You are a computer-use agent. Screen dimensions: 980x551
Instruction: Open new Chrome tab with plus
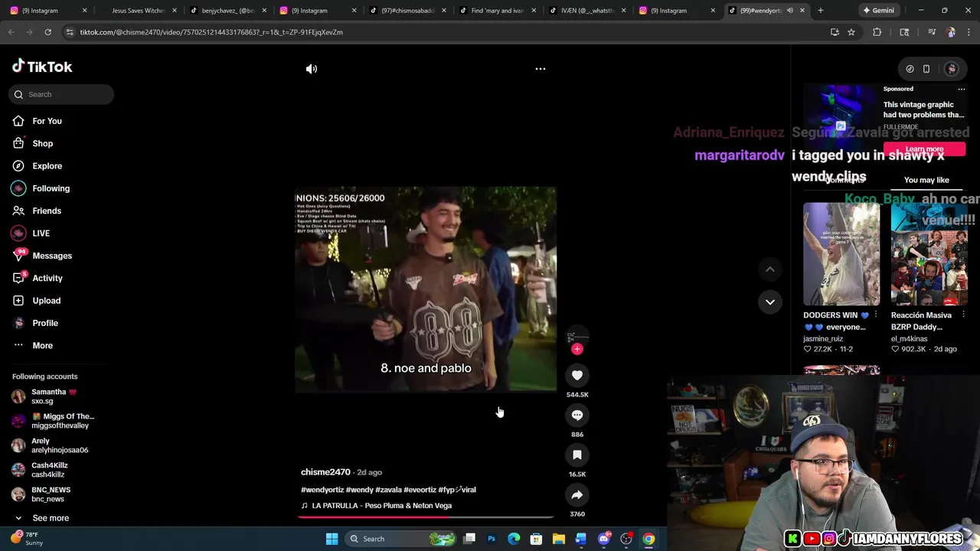tap(821, 11)
